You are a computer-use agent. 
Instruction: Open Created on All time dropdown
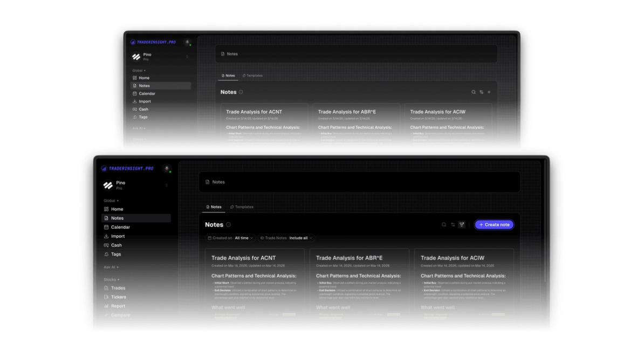point(230,238)
